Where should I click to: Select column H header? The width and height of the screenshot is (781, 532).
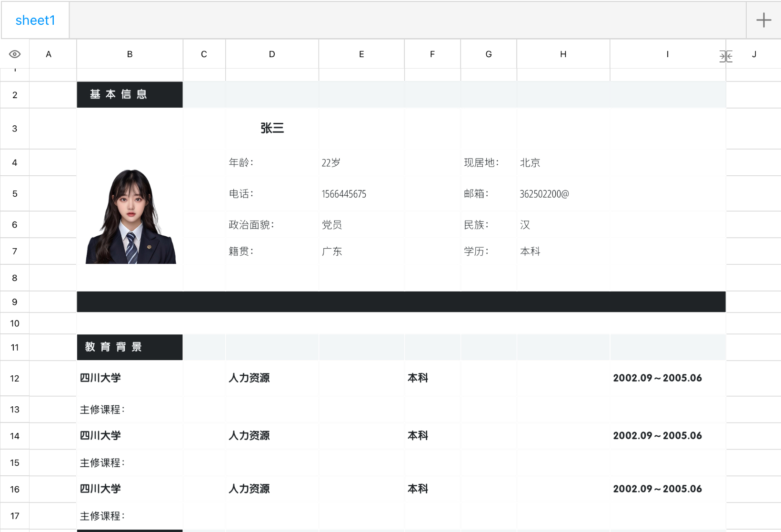(563, 54)
